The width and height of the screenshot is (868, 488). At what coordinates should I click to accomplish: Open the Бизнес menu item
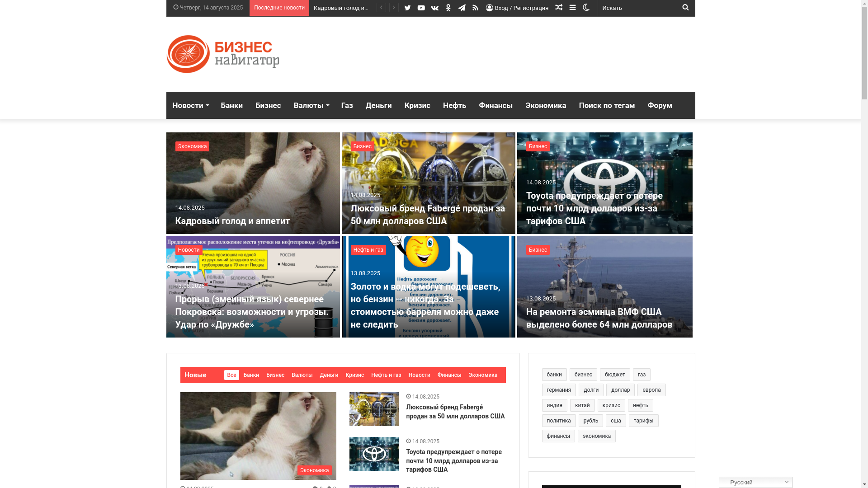pyautogui.click(x=268, y=105)
